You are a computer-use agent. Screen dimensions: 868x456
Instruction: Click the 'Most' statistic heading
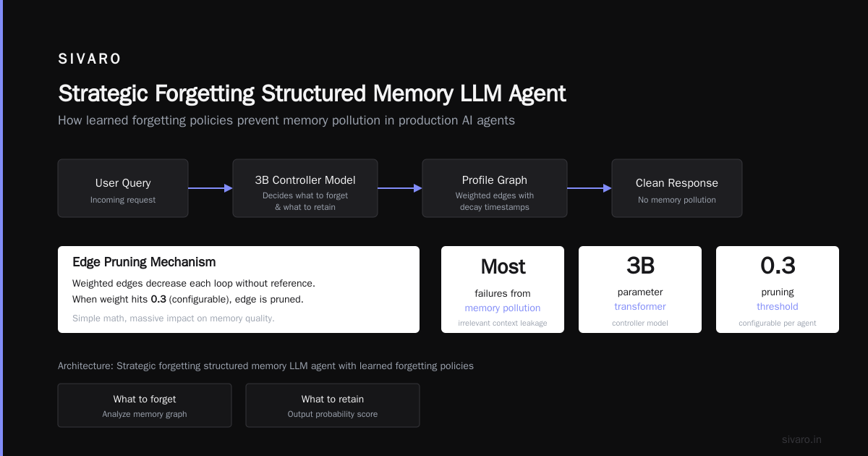click(x=503, y=266)
